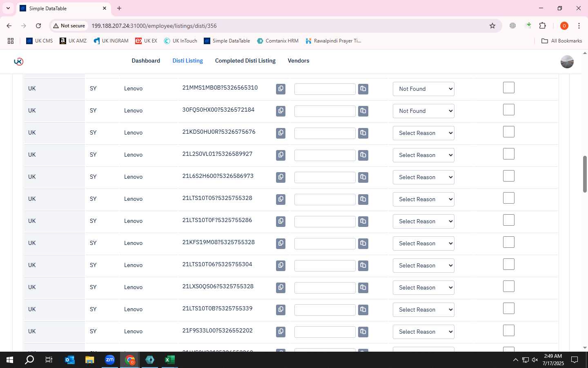This screenshot has width=588, height=368.
Task: Open UK INGRAM bookmark
Action: tap(111, 41)
